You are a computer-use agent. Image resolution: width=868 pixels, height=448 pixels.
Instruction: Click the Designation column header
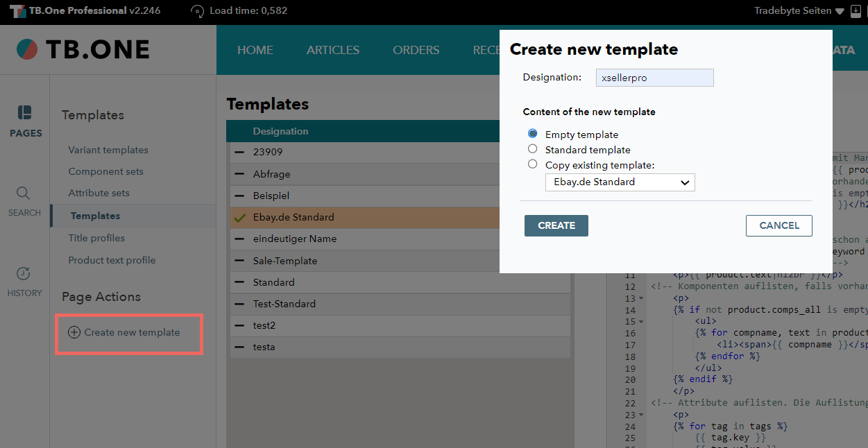[x=281, y=131]
